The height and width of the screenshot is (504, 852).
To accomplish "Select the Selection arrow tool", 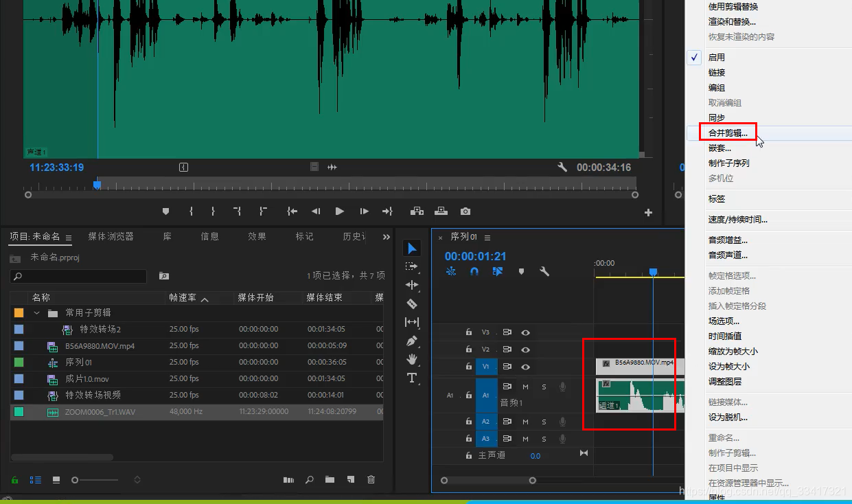I will [412, 248].
